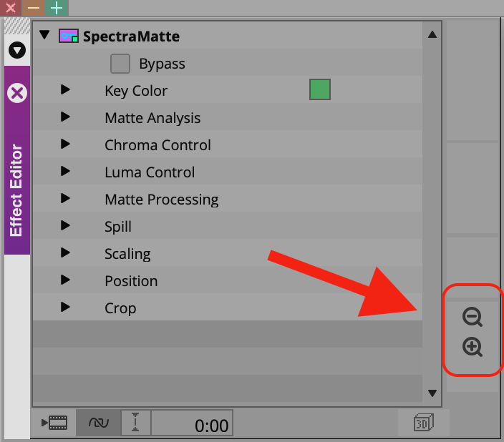
Task: Open the green Key Color swatch
Action: click(x=320, y=89)
